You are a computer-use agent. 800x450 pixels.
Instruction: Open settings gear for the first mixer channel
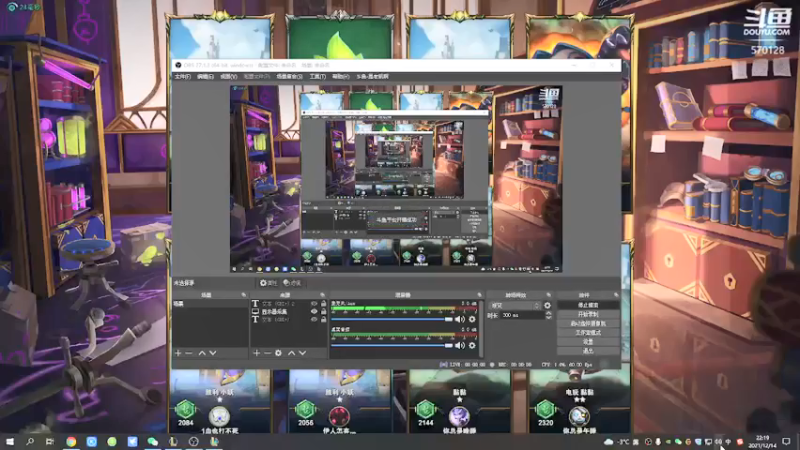472,319
